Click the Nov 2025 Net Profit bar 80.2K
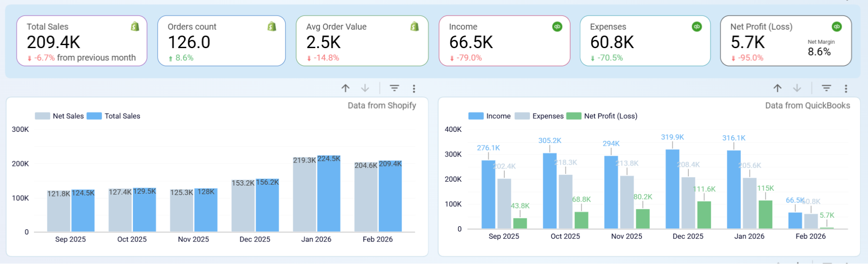Viewport: 868px width, 264px height. [x=643, y=218]
